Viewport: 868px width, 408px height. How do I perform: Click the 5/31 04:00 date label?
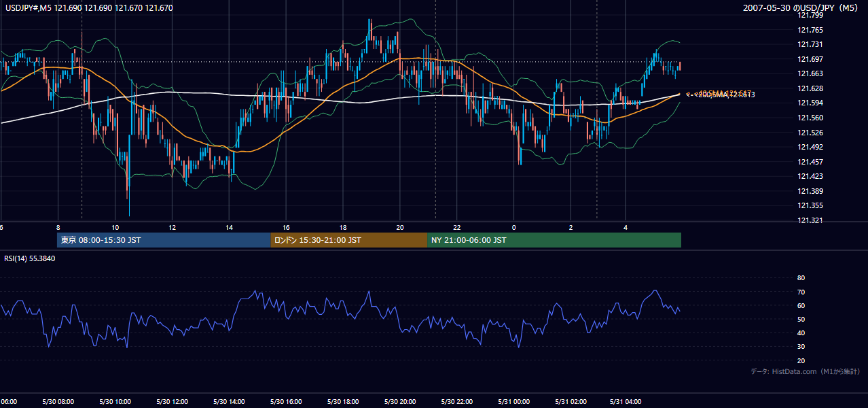pos(627,402)
